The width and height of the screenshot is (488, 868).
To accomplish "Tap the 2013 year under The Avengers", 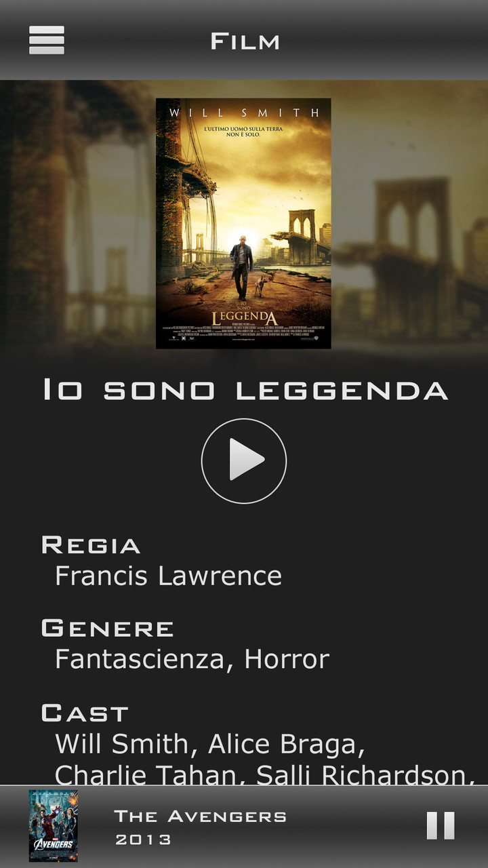I will 143,840.
